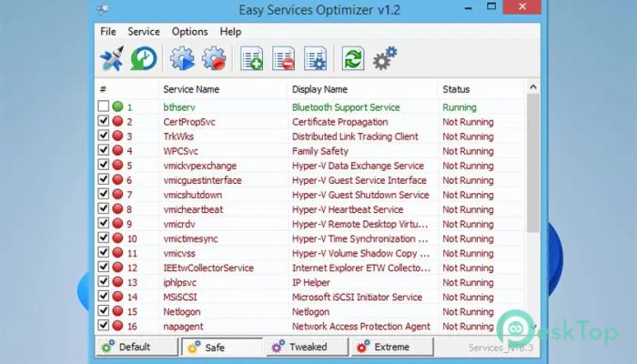The height and width of the screenshot is (364, 637).
Task: Uncheck the vmicguestinterface checkbox
Action: point(104,179)
